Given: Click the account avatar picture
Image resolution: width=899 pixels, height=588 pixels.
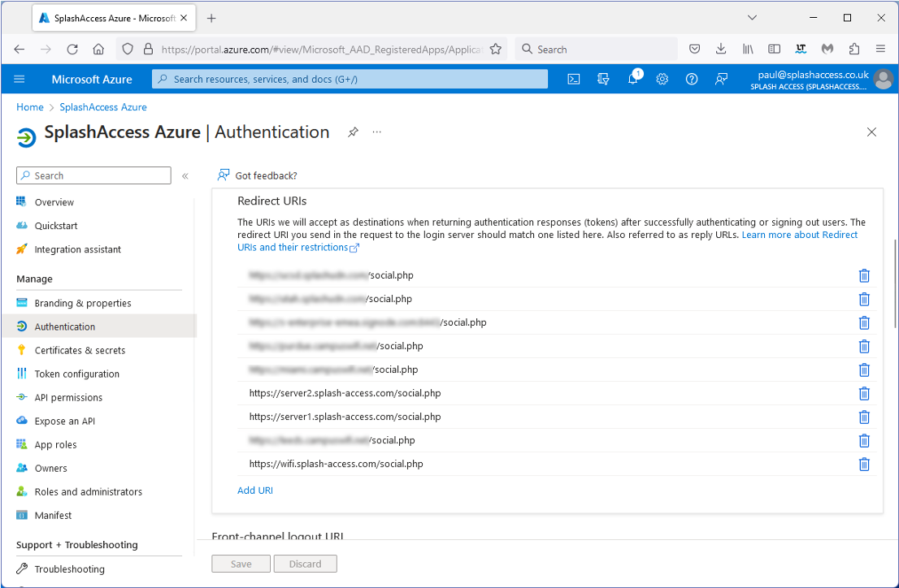Looking at the screenshot, I should pyautogui.click(x=884, y=79).
